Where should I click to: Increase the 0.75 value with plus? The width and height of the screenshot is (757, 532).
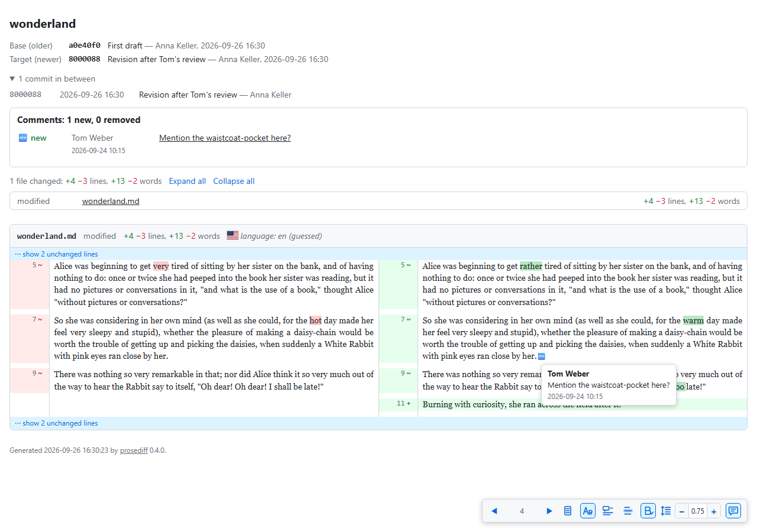click(x=714, y=511)
